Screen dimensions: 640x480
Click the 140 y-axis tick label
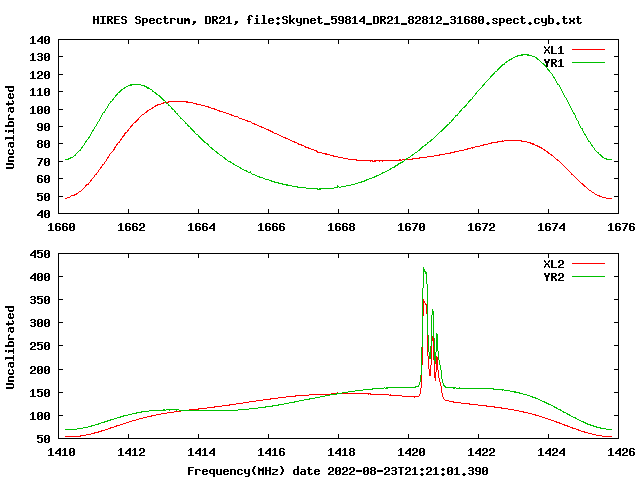pyautogui.click(x=40, y=40)
